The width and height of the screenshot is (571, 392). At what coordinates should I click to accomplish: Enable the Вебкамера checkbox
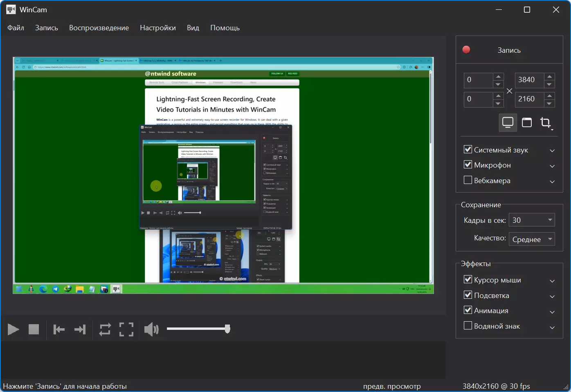468,180
